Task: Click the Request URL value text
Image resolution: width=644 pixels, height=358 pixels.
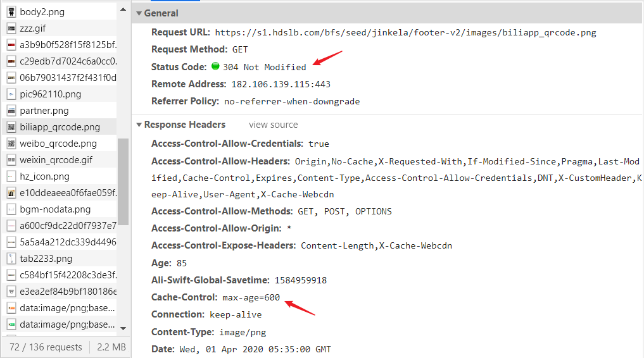Action: (x=405, y=33)
